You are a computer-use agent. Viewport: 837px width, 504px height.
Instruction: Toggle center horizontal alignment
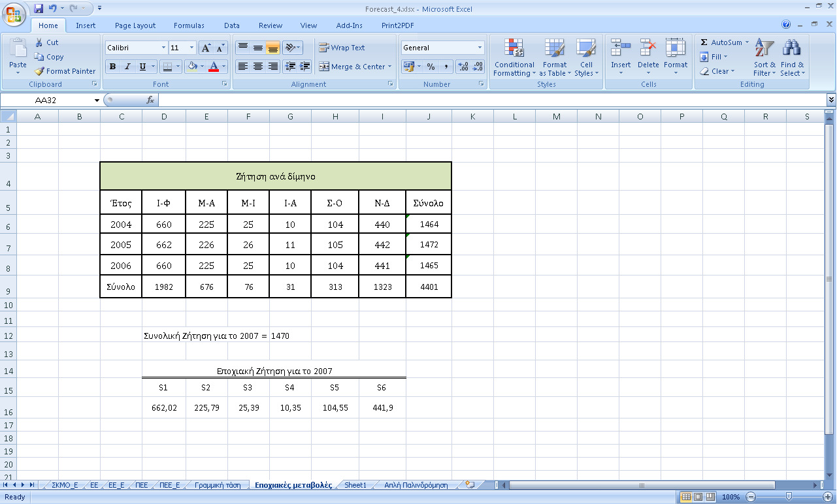[257, 67]
